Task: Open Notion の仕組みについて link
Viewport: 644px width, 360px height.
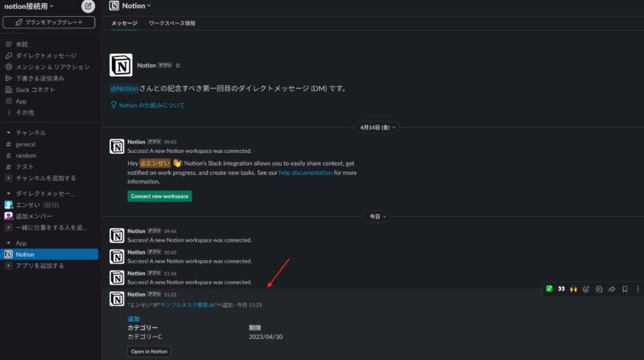Action: (x=151, y=106)
